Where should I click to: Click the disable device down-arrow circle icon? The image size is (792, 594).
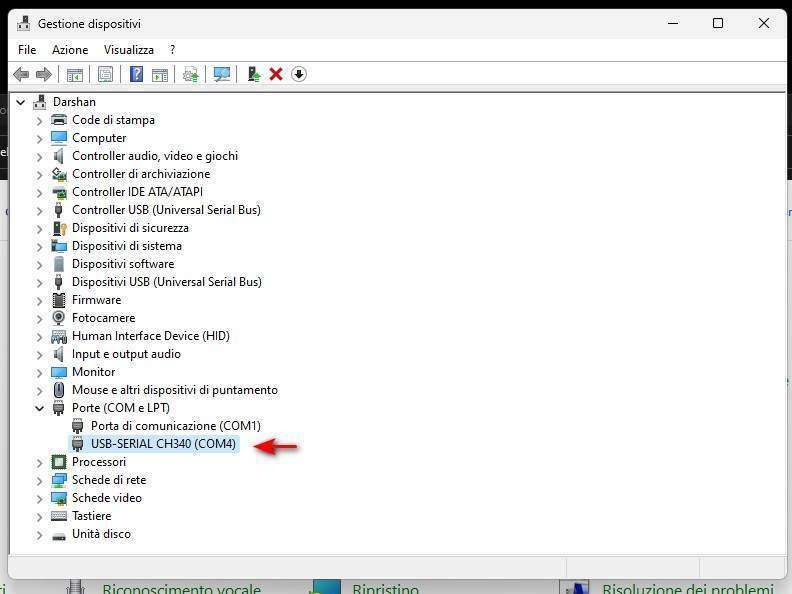coord(299,74)
